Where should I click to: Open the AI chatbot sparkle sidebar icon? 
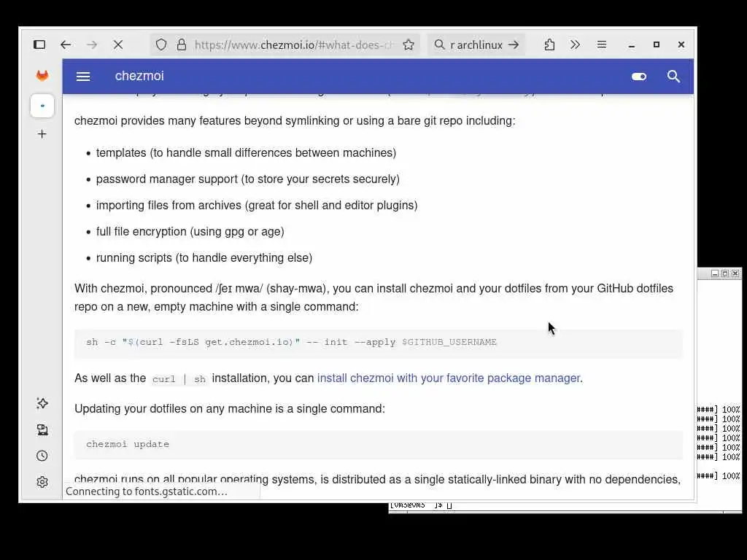pos(42,404)
